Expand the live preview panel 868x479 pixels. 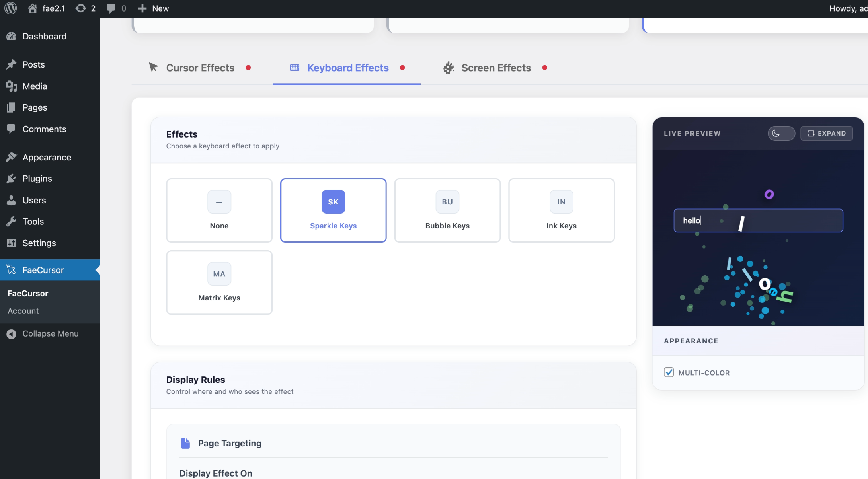(826, 133)
